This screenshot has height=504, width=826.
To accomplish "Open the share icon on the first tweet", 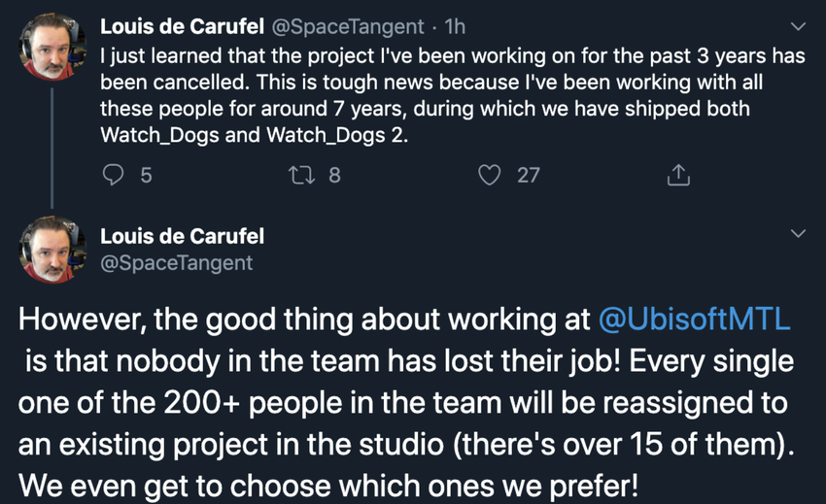I will (678, 175).
